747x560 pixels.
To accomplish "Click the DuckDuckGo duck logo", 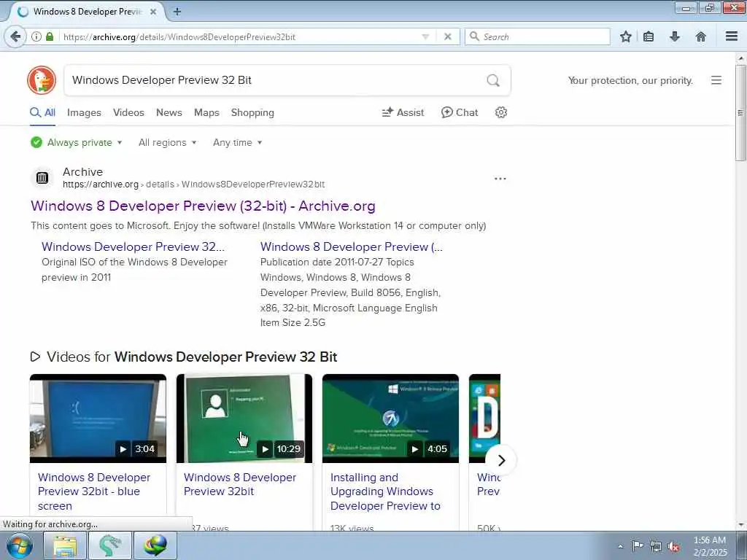I will coord(42,80).
